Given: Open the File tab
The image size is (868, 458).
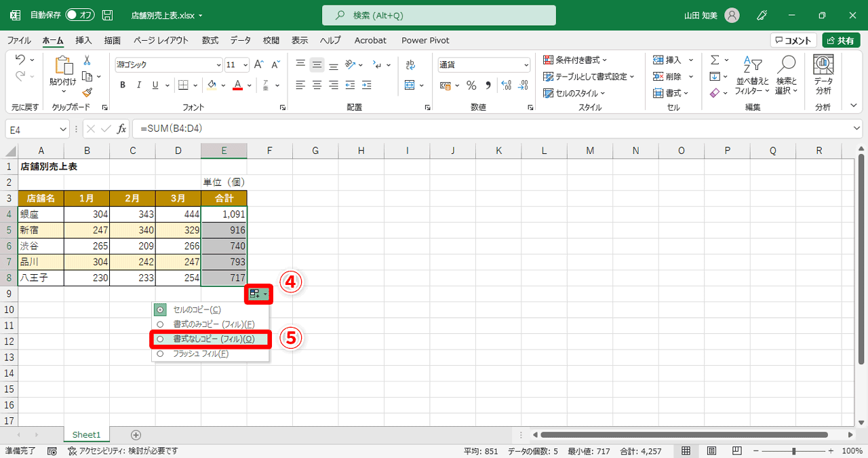Looking at the screenshot, I should (19, 40).
